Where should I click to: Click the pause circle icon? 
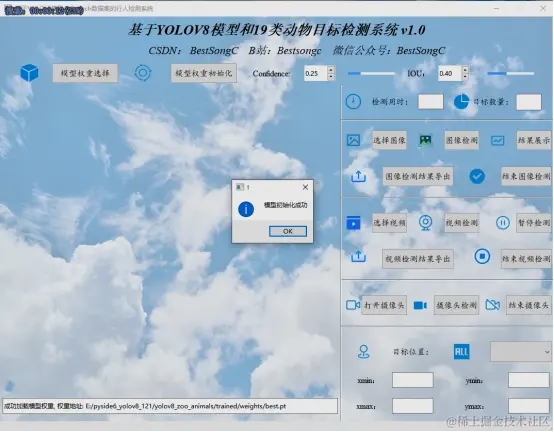(x=502, y=223)
